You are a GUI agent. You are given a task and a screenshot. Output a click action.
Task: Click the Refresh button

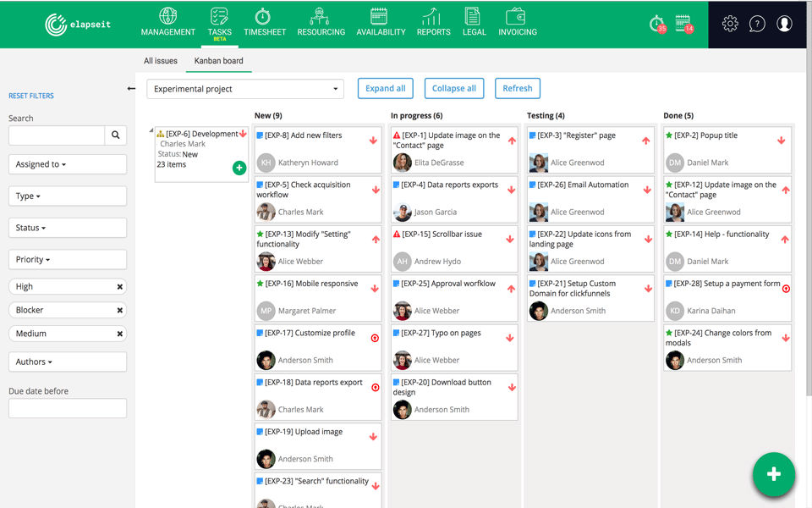[518, 88]
